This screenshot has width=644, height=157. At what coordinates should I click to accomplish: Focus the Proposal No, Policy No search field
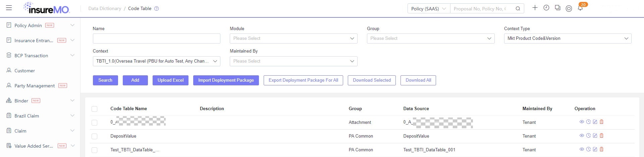pyautogui.click(x=481, y=9)
